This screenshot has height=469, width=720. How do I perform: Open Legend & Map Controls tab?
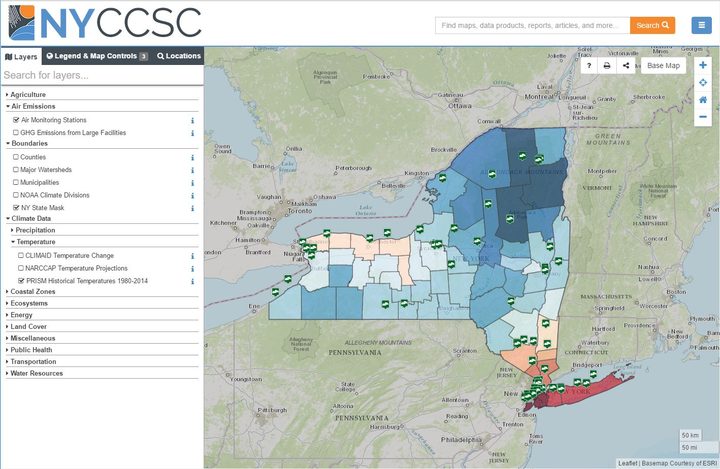[x=97, y=56]
